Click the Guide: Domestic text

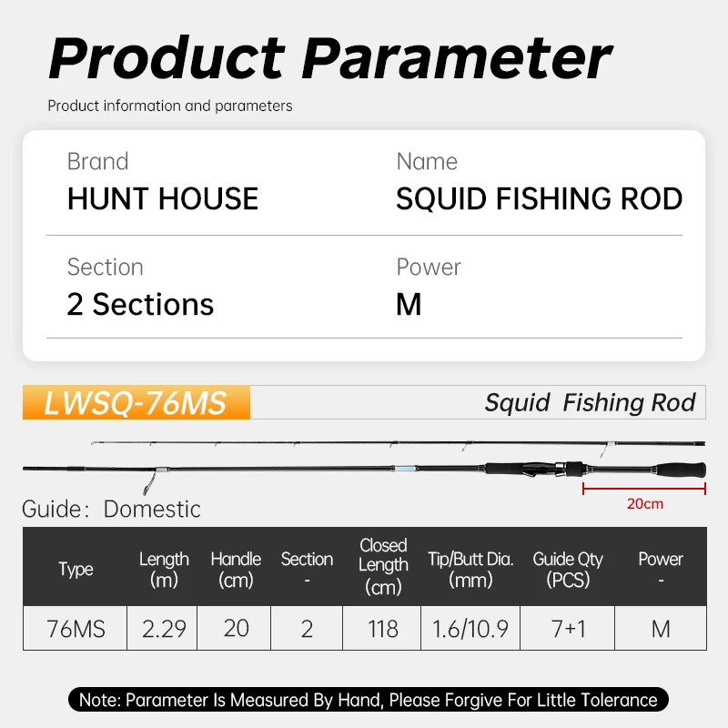111,509
